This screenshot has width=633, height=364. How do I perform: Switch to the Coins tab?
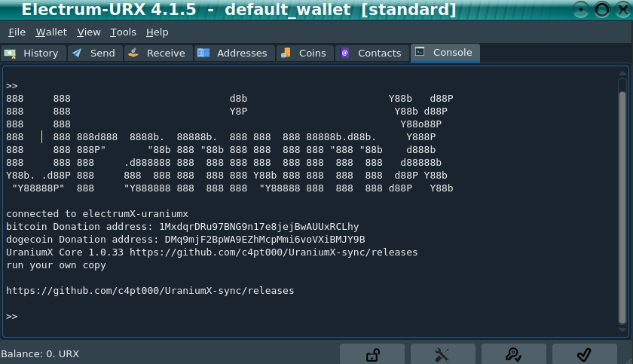304,54
